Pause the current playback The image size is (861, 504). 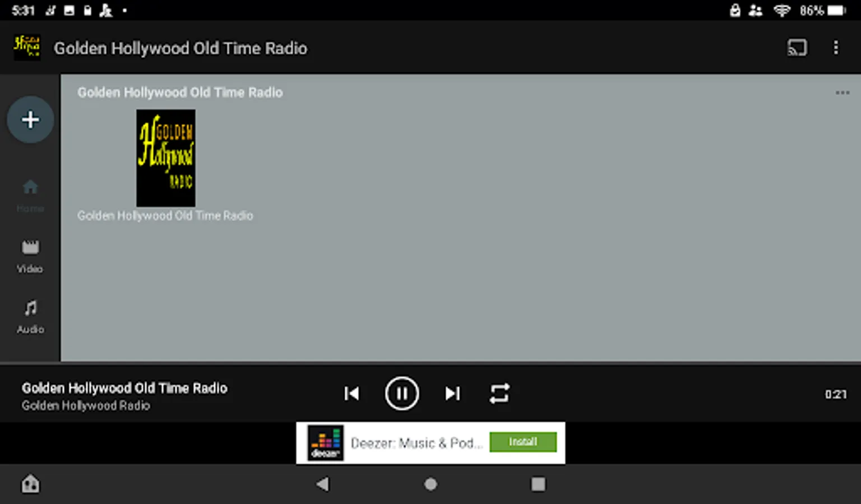click(x=402, y=393)
